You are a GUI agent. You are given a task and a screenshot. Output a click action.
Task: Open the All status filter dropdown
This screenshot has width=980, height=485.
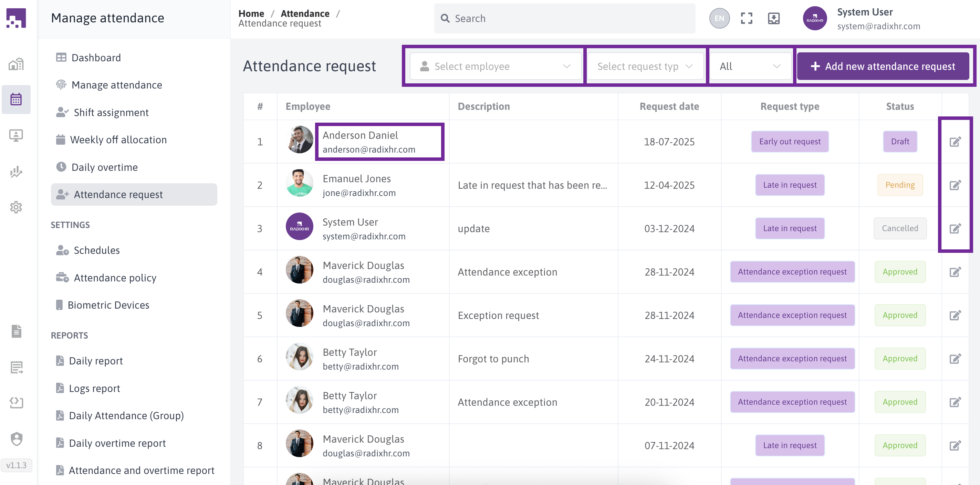750,66
